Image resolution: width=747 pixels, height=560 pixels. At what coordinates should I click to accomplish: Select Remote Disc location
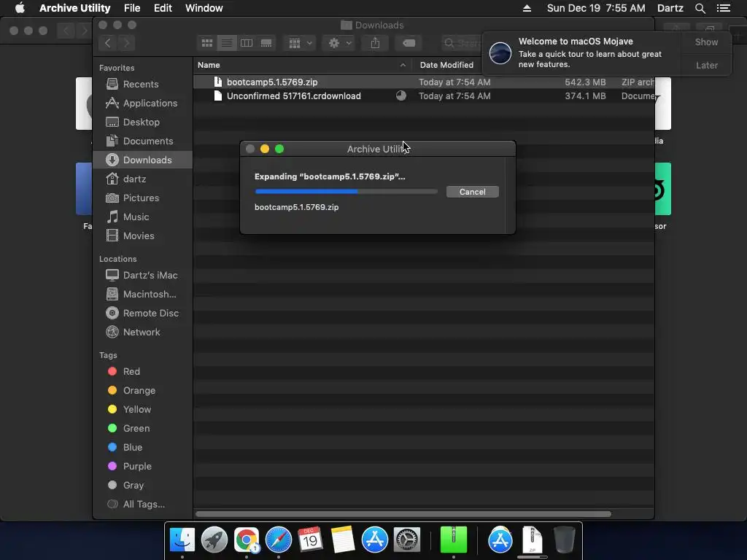tap(142, 314)
